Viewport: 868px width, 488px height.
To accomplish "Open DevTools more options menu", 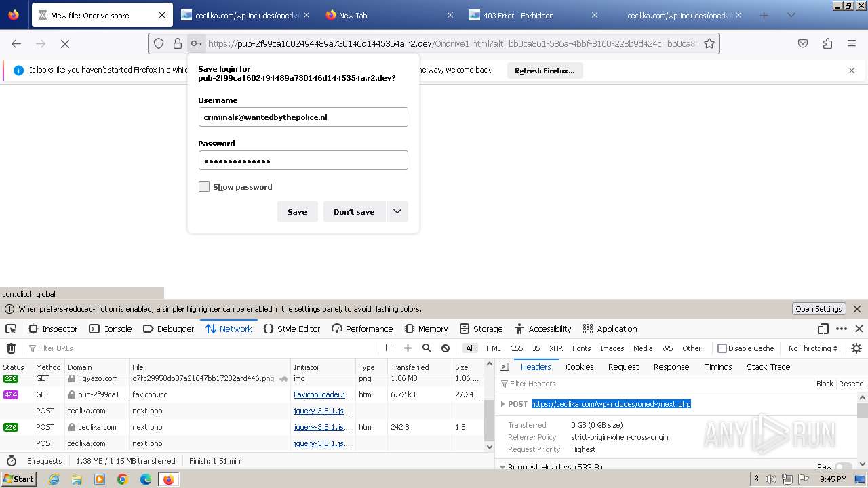I will (x=842, y=329).
